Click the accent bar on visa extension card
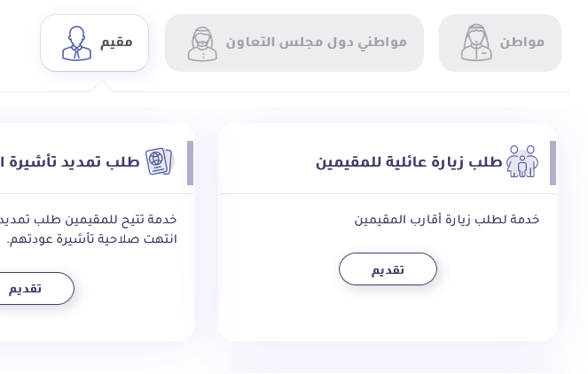The height and width of the screenshot is (374, 588). [190, 162]
